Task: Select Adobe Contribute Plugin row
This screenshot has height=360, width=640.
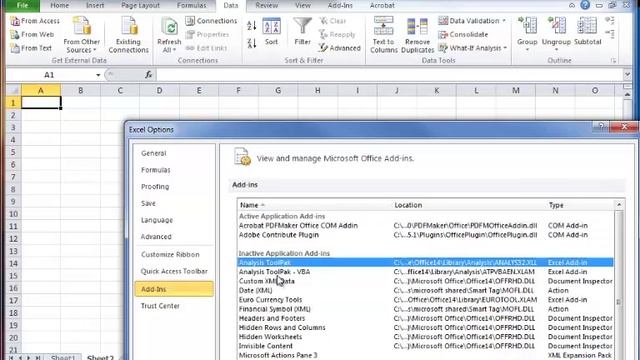Action: pyautogui.click(x=425, y=235)
